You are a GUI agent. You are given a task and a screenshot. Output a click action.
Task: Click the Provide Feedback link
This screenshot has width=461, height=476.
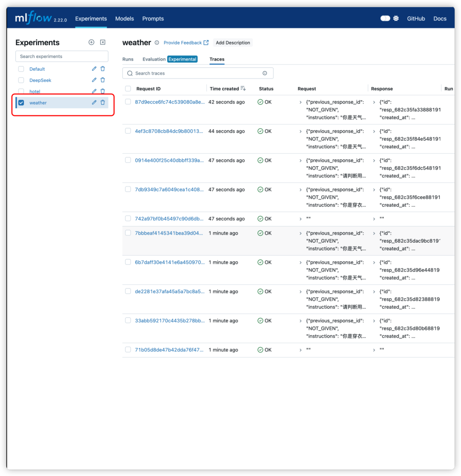183,43
